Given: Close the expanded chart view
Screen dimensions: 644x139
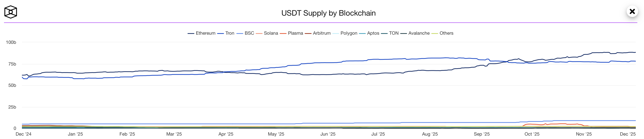Looking at the screenshot, I should 632,11.
